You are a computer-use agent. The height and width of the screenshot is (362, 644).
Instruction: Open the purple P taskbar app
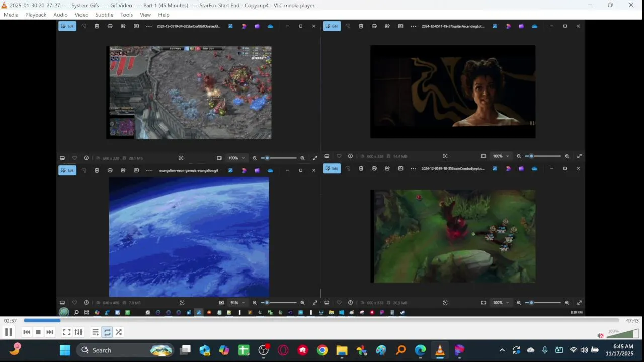(459, 350)
